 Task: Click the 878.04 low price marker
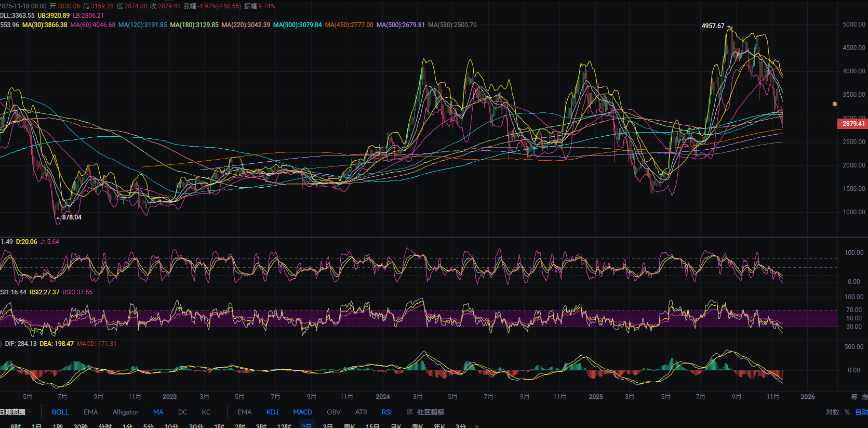(72, 217)
